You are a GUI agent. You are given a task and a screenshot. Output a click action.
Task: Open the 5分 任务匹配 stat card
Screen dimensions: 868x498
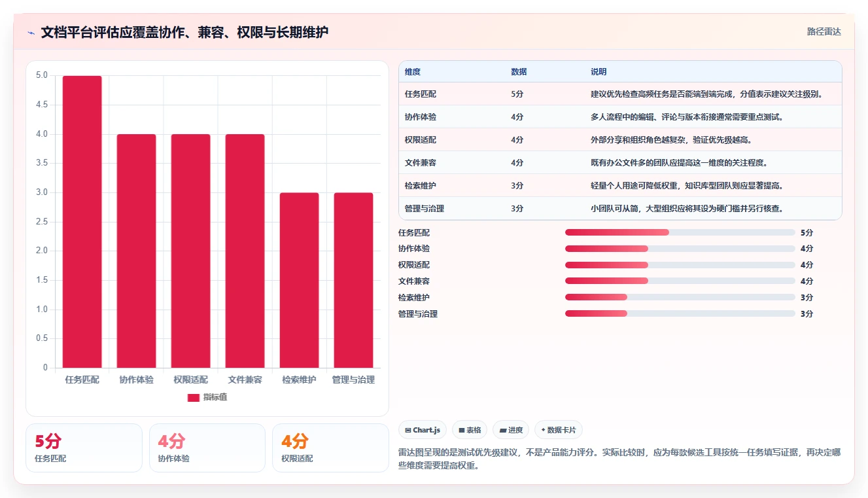point(84,448)
